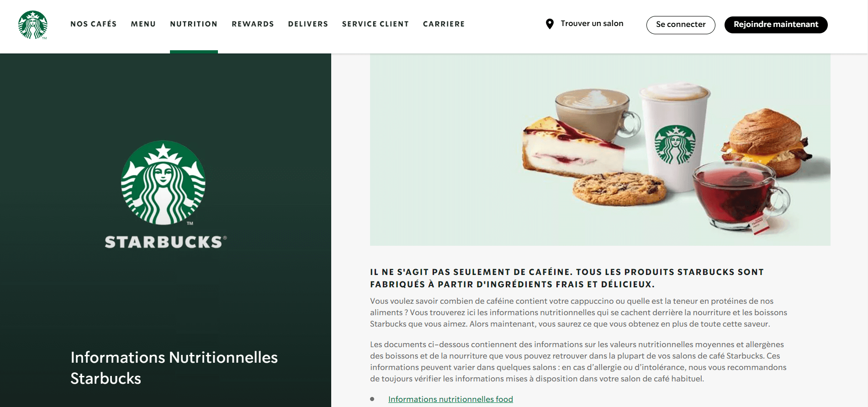Go to the Rewards page
868x407 pixels.
(x=253, y=24)
